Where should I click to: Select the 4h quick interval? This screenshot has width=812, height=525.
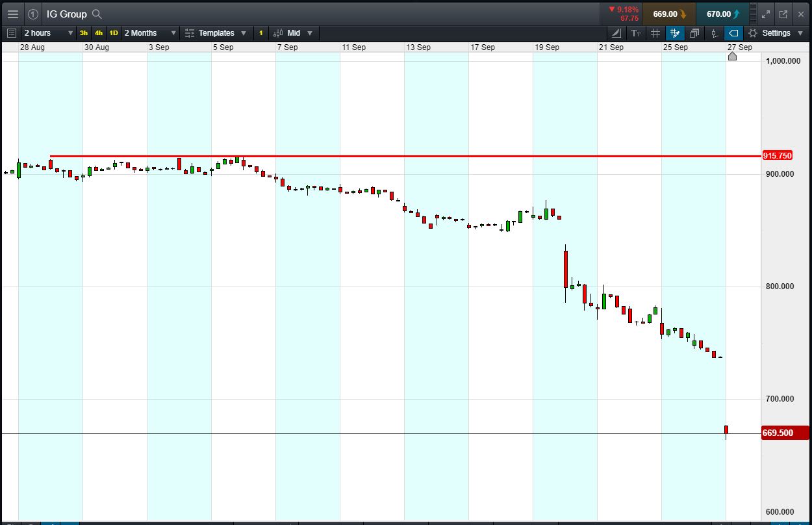99,33
